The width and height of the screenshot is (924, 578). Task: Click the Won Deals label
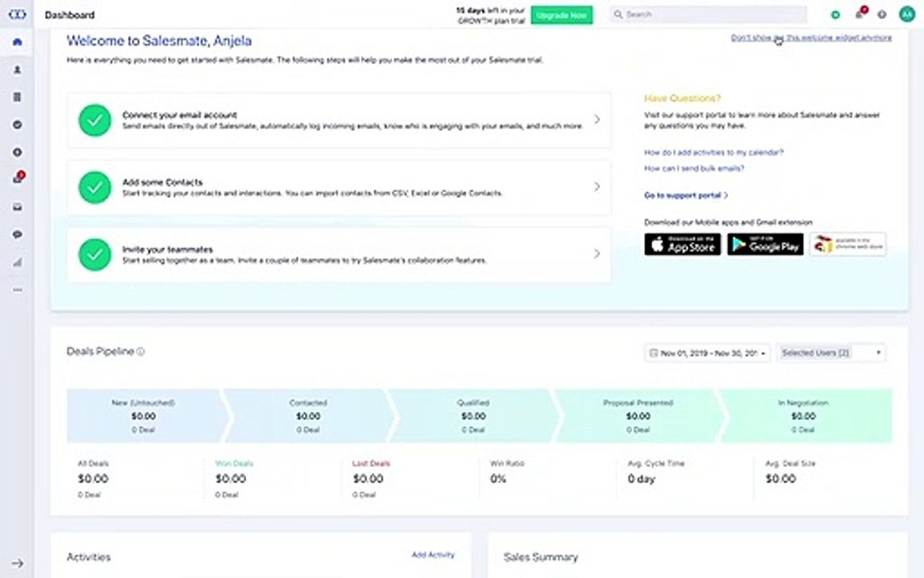(234, 463)
